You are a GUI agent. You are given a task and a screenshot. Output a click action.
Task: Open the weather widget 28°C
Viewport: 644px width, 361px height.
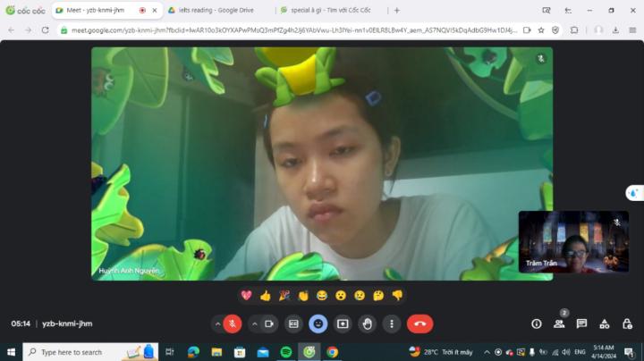441,352
